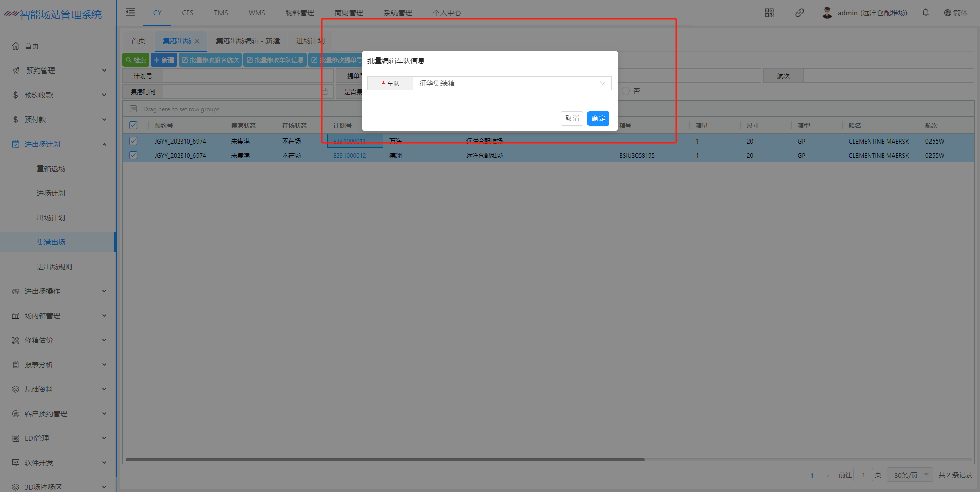Click the 首页 home icon in sidebar
This screenshot has height=492, width=980.
point(16,46)
